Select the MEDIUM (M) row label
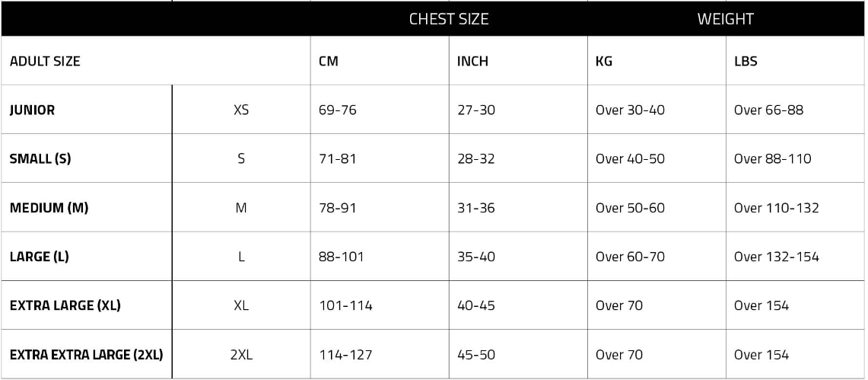The image size is (868, 380). (x=49, y=208)
